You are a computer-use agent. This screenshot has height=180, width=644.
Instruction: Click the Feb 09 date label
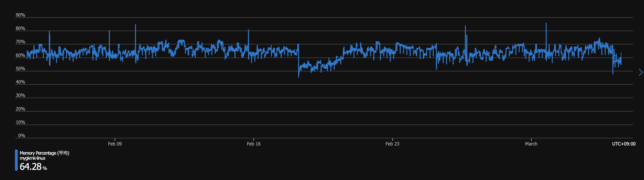[x=115, y=144]
